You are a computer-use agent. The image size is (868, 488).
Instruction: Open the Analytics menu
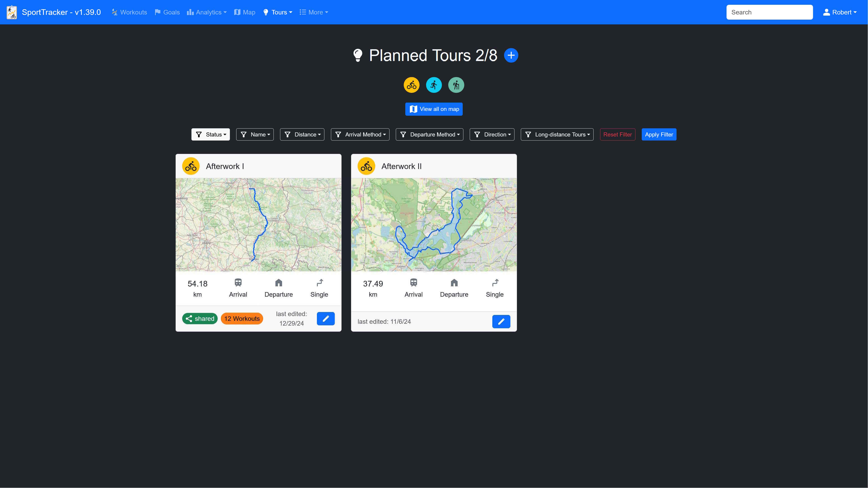point(207,12)
